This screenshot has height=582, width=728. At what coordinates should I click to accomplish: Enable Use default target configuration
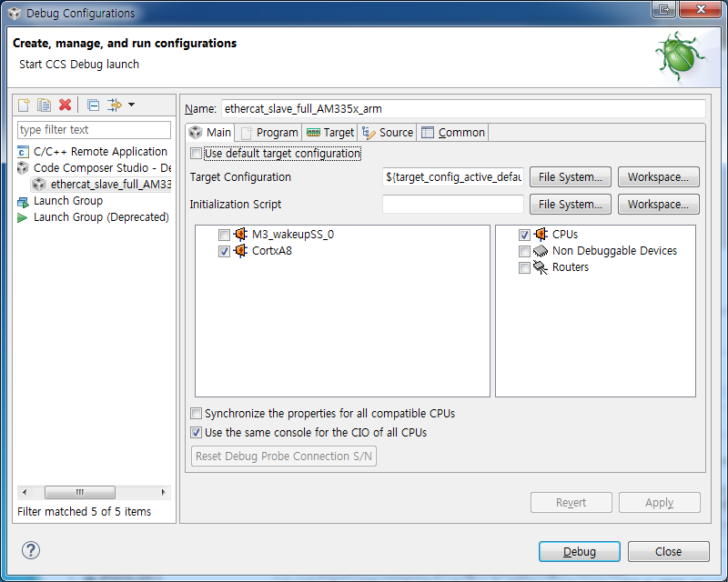[197, 154]
